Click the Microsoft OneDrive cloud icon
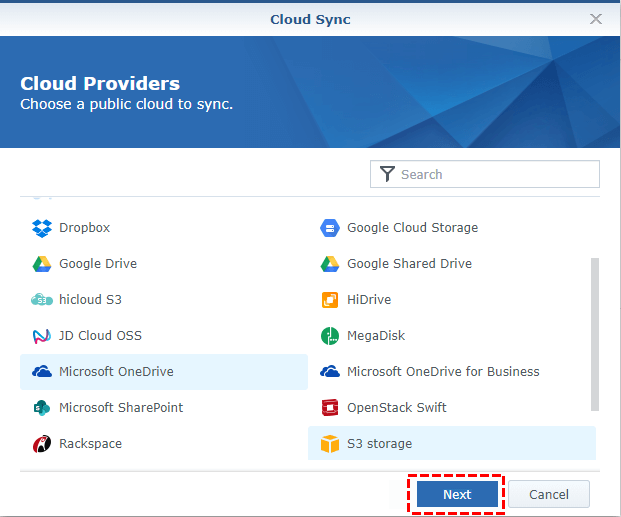The width and height of the screenshot is (621, 517). (42, 372)
